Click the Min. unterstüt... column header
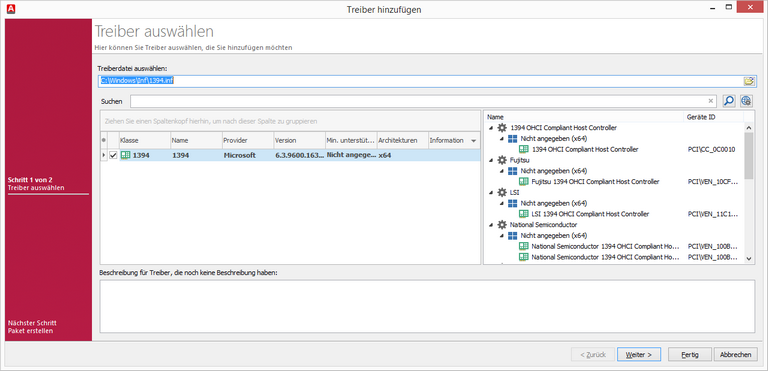The width and height of the screenshot is (768, 371). point(351,140)
